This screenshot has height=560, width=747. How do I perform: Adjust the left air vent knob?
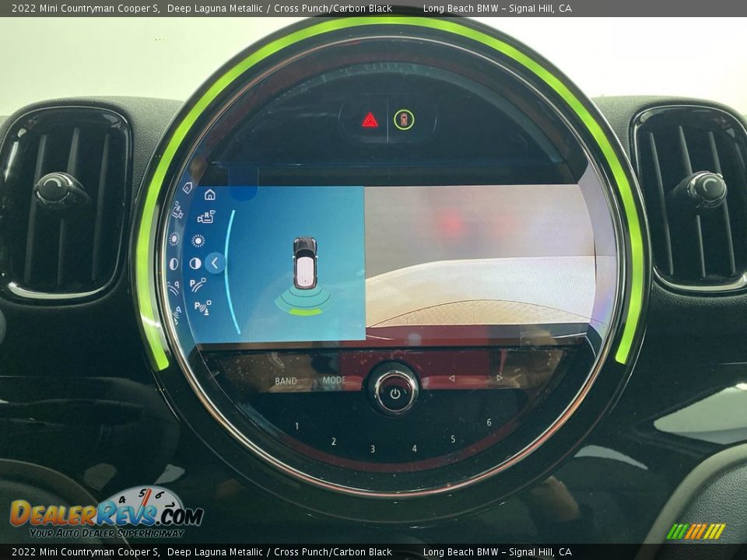[60, 191]
